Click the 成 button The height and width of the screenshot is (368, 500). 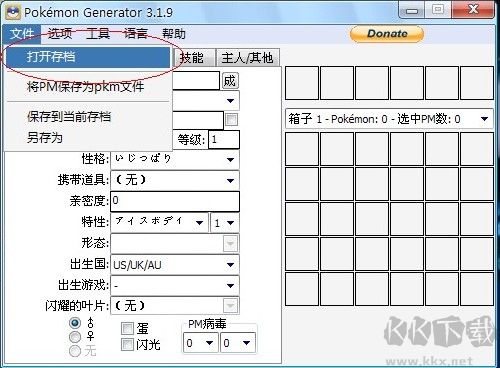pos(229,81)
